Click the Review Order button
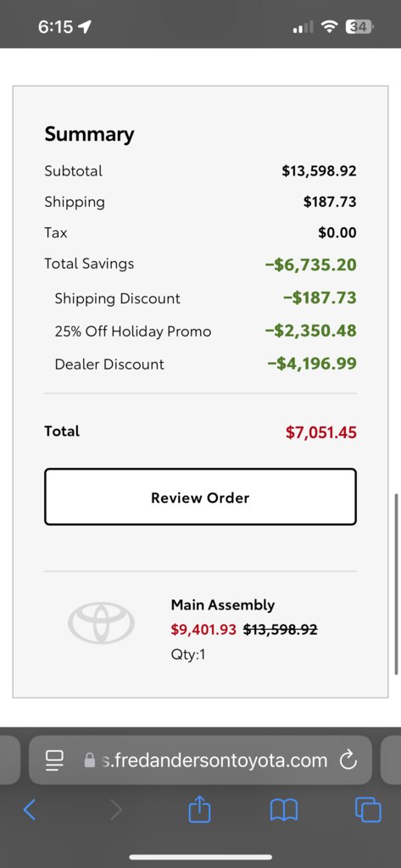The width and height of the screenshot is (401, 868). pos(200,497)
